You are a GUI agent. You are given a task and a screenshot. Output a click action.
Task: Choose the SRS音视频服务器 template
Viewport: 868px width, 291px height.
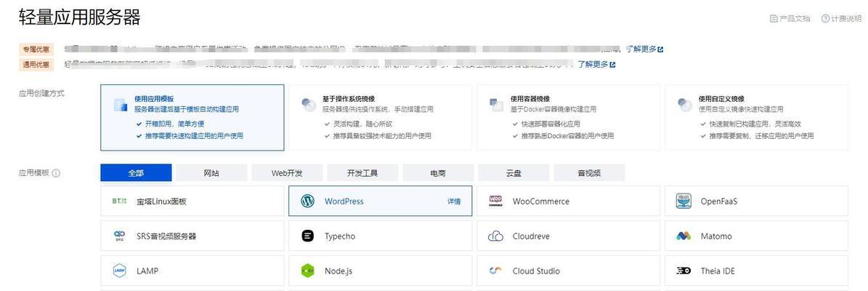point(192,236)
